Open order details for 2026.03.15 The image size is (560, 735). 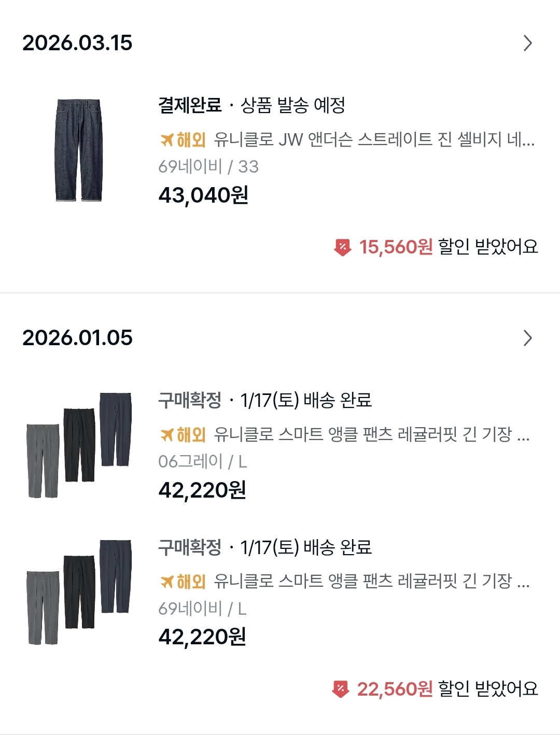pyautogui.click(x=527, y=43)
